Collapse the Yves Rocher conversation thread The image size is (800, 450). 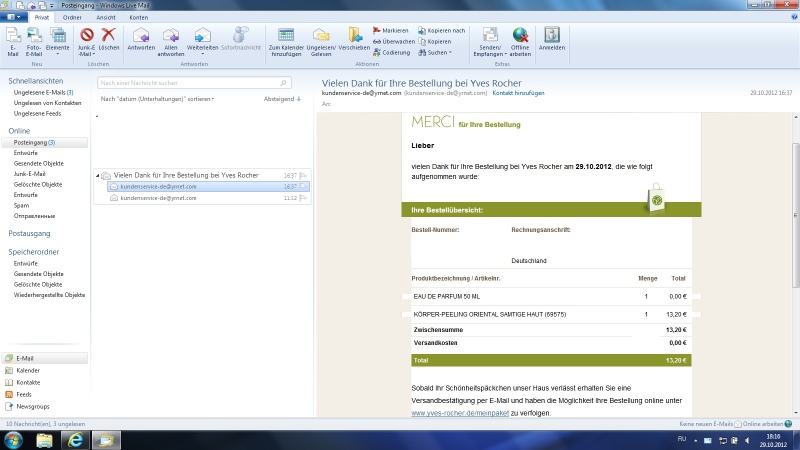(x=97, y=176)
